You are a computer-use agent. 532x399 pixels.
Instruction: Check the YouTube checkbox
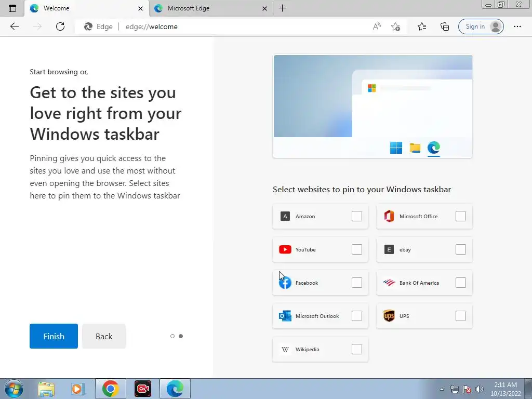coord(357,249)
